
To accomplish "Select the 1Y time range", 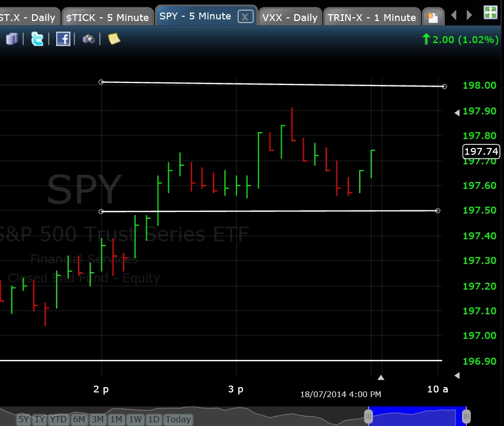I will point(39,419).
